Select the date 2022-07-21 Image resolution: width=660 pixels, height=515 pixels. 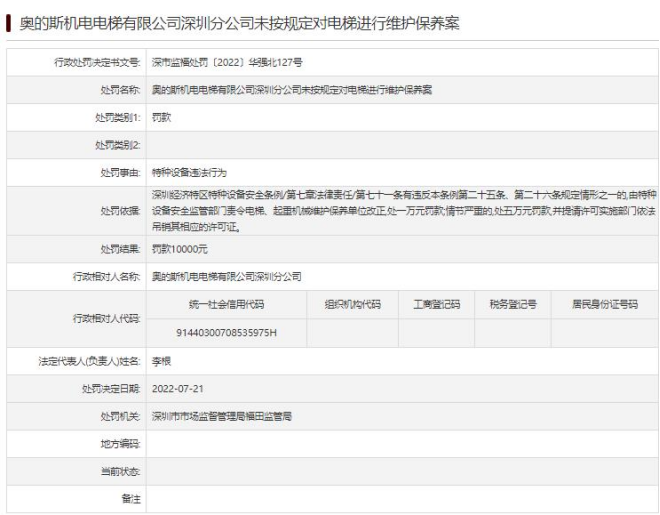[x=178, y=389]
